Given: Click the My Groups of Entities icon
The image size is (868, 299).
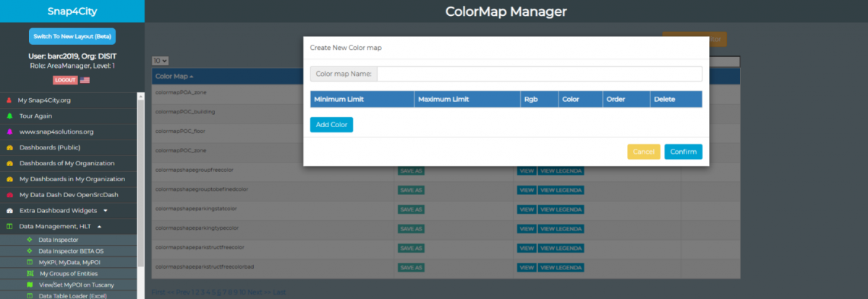Looking at the screenshot, I should click(x=29, y=274).
